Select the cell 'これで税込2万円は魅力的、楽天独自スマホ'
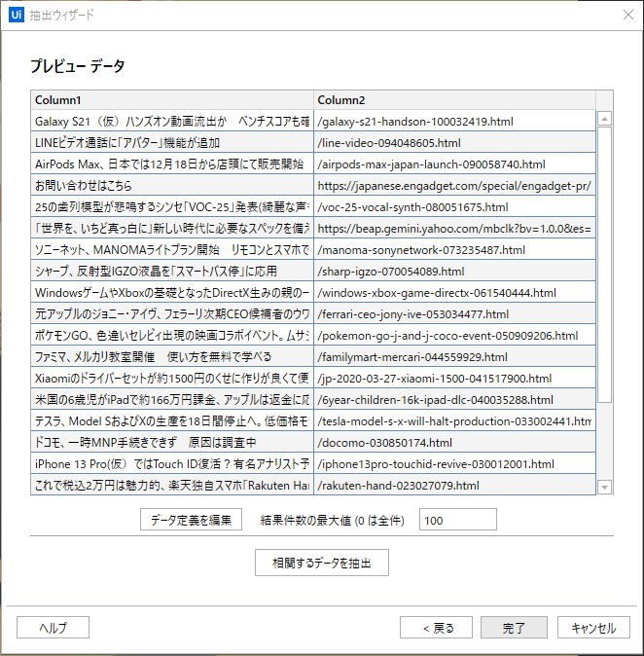 click(x=172, y=485)
